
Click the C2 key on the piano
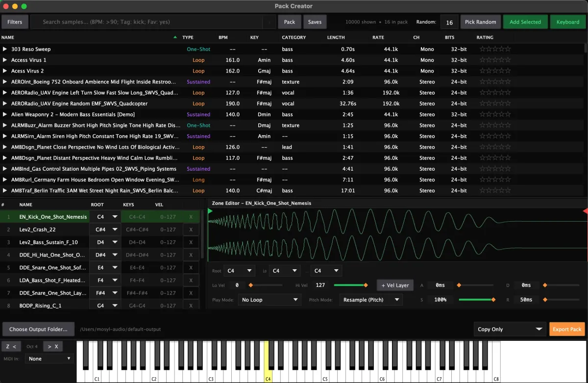153,375
